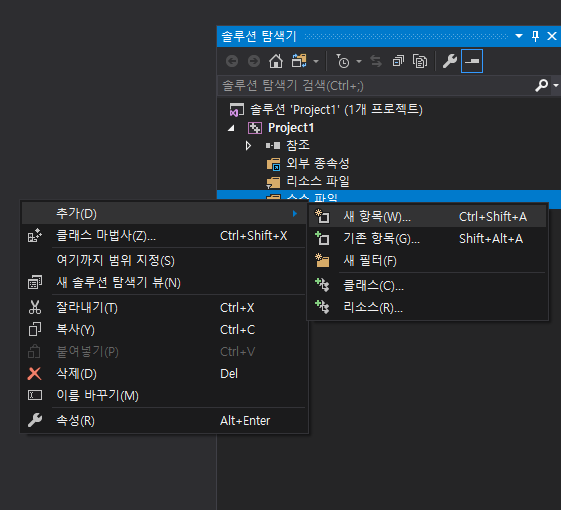
Task: Pin the Solution Explorer panel
Action: (x=536, y=36)
